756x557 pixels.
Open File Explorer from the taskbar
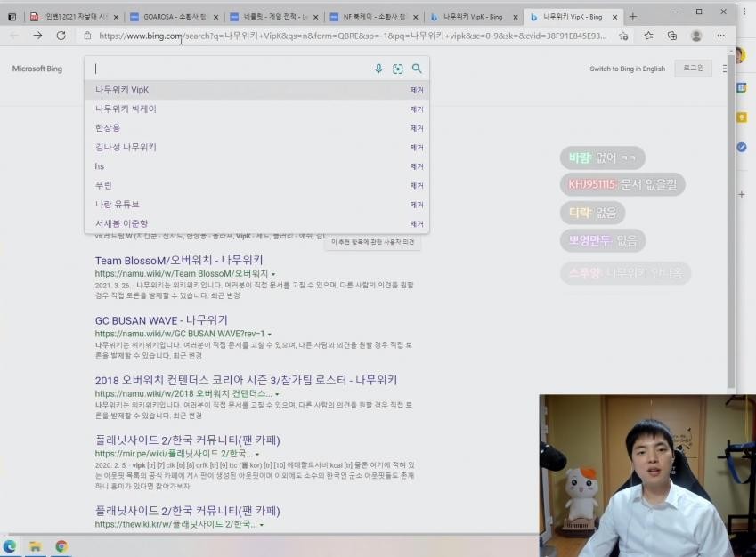tap(36, 546)
